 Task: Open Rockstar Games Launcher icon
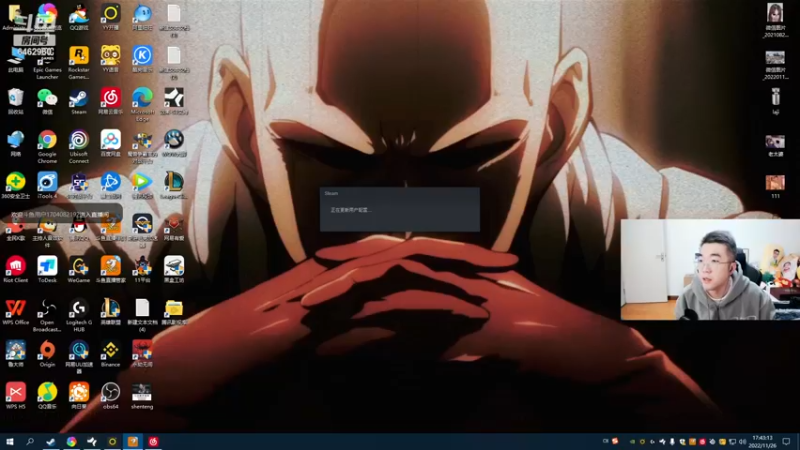pos(79,62)
